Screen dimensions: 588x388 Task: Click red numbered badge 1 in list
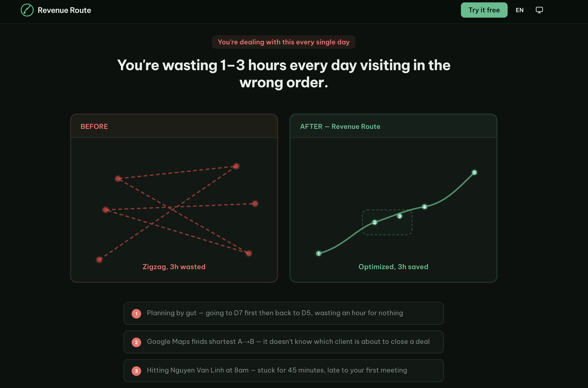(136, 314)
